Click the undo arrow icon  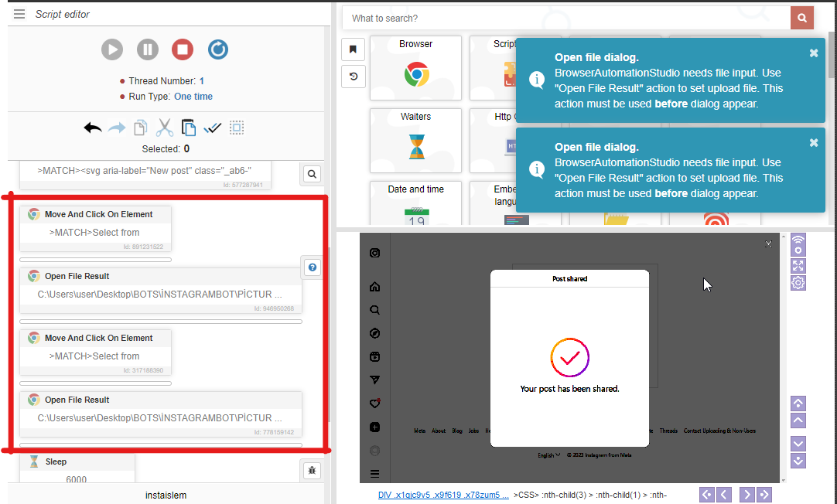[x=93, y=128]
